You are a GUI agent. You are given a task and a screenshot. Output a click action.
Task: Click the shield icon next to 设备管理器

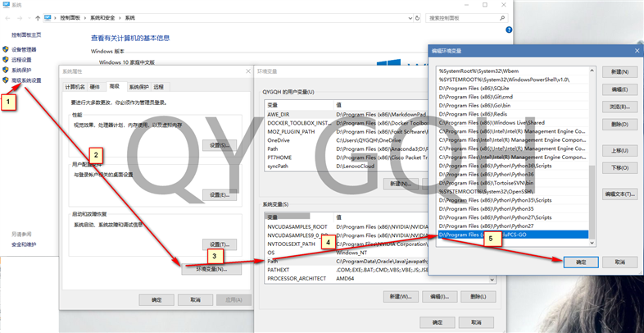(x=6, y=49)
